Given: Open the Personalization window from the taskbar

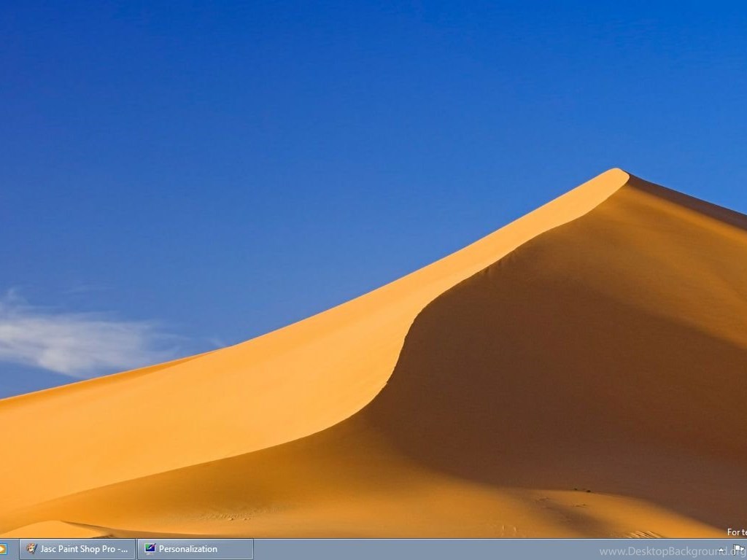Looking at the screenshot, I should [x=196, y=549].
